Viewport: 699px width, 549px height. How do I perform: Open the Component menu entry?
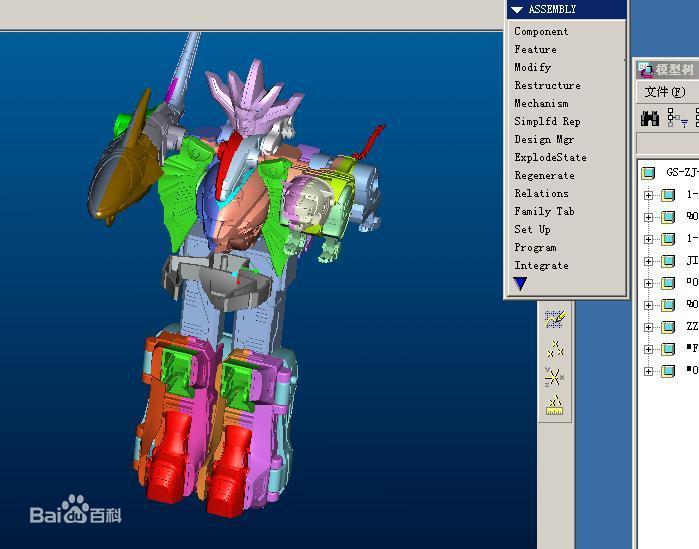(x=541, y=31)
